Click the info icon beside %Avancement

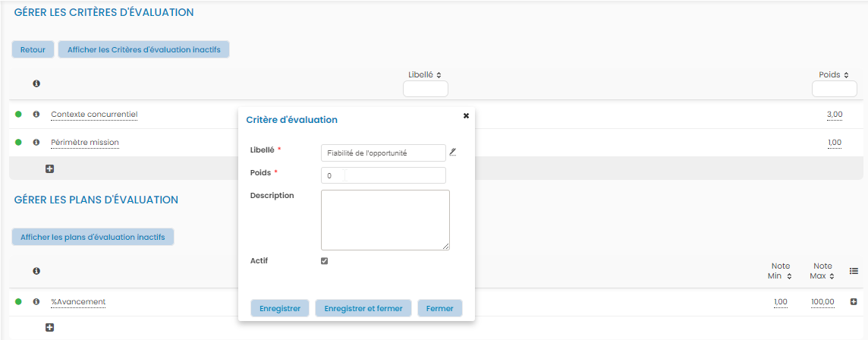point(36,302)
